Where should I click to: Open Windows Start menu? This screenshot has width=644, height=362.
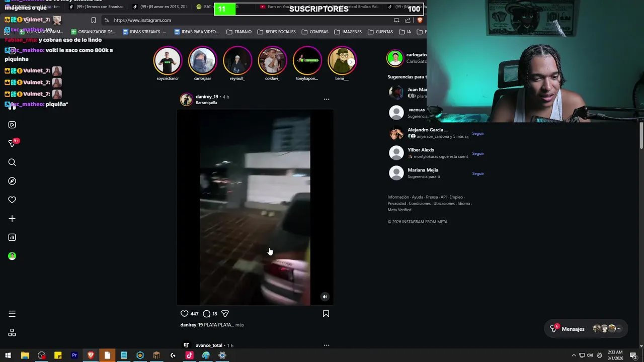click(8, 355)
